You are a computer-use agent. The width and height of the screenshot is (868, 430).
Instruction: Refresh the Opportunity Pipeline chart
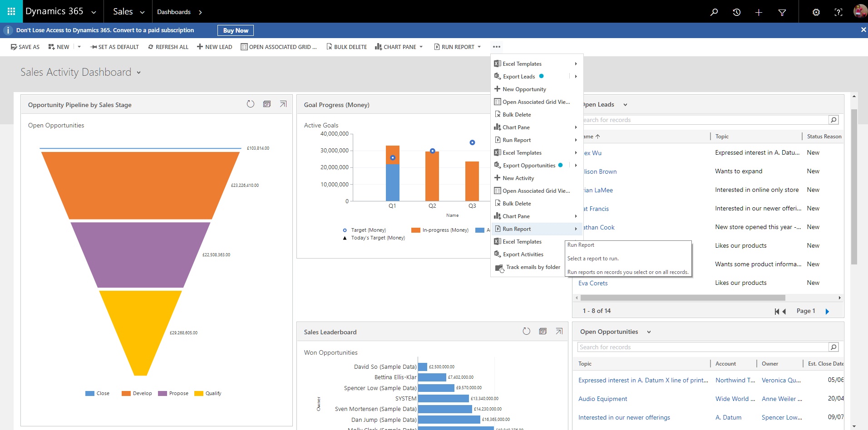[251, 104]
